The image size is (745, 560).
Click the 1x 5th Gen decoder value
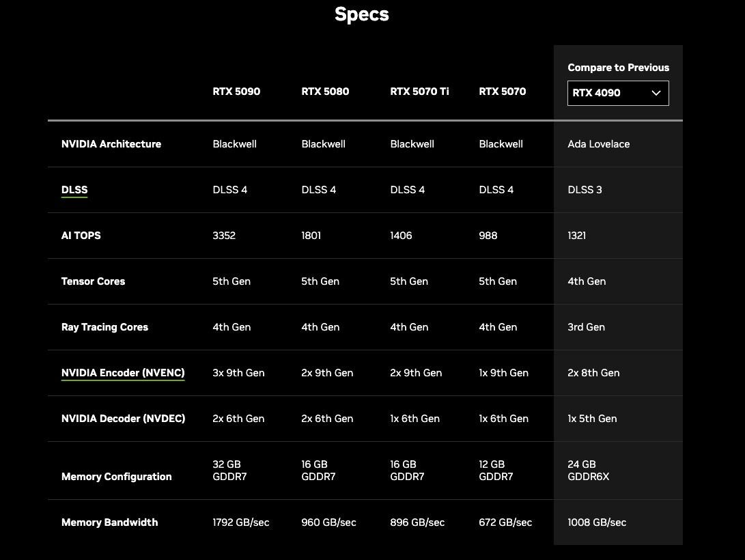coord(592,419)
